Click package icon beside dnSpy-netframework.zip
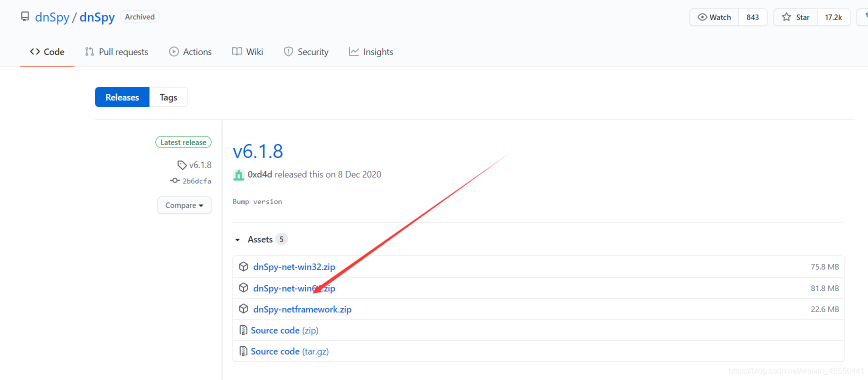Image resolution: width=868 pixels, height=380 pixels. pos(243,308)
